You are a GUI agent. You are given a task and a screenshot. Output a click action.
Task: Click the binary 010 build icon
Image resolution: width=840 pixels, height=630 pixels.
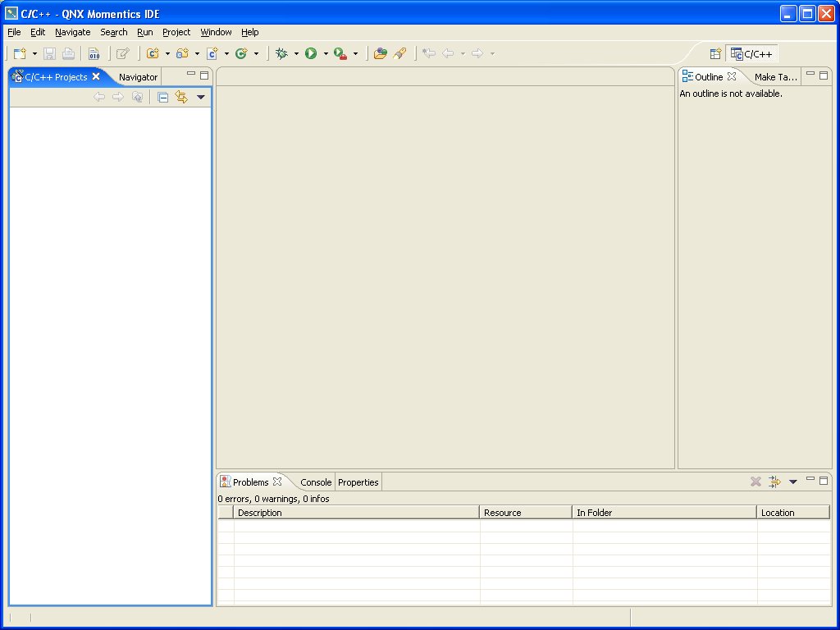pos(94,54)
